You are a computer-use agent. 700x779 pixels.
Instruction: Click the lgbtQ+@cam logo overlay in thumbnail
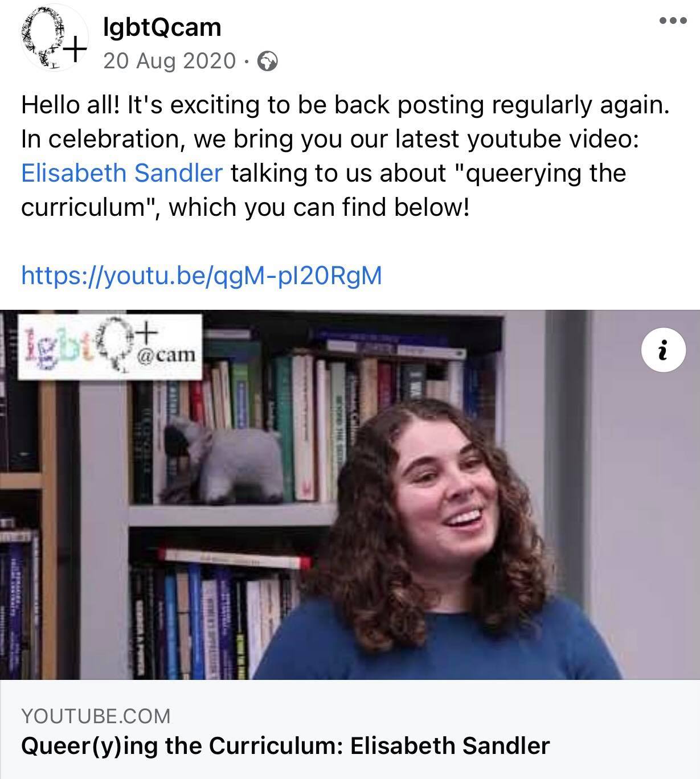pos(110,347)
